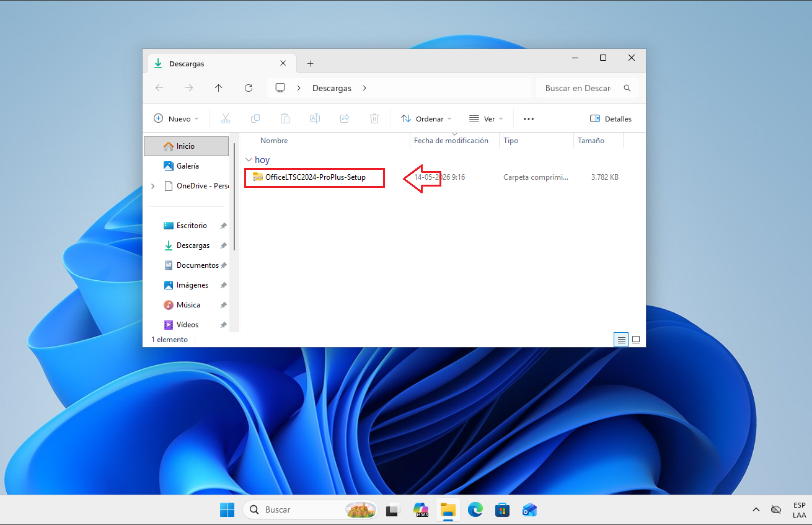This screenshot has height=525, width=812.
Task: Open the Windows Start menu
Action: coord(227,510)
